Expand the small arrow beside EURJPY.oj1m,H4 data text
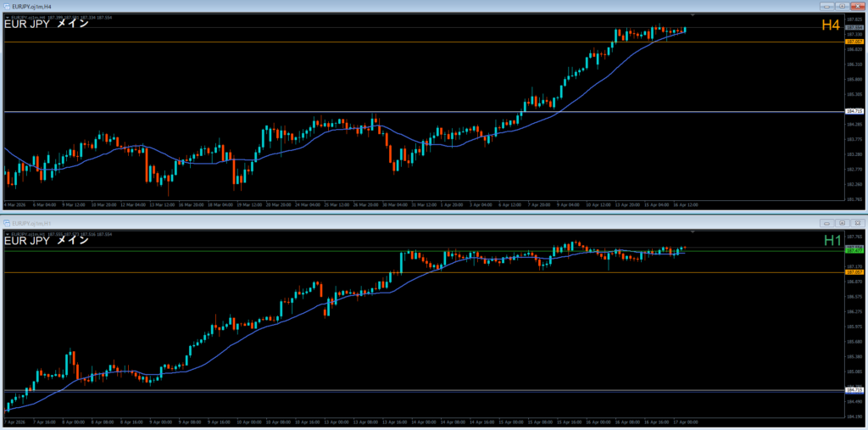This screenshot has width=868, height=430. point(7,16)
